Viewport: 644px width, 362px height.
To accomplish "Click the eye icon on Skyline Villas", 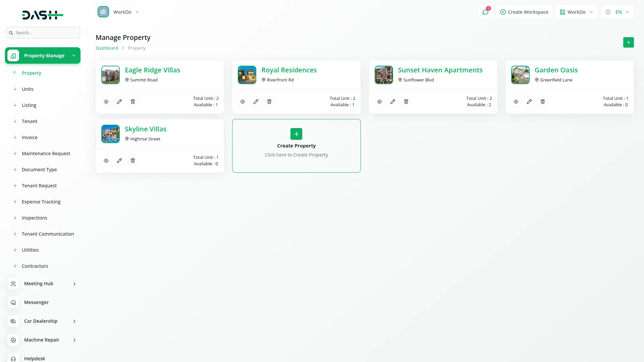I will coord(106,161).
